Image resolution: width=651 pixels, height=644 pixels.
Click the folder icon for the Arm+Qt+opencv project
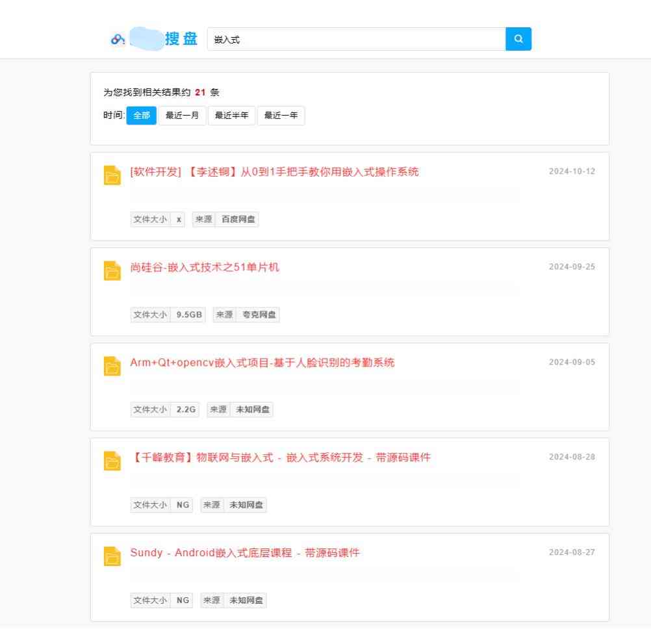click(x=112, y=367)
